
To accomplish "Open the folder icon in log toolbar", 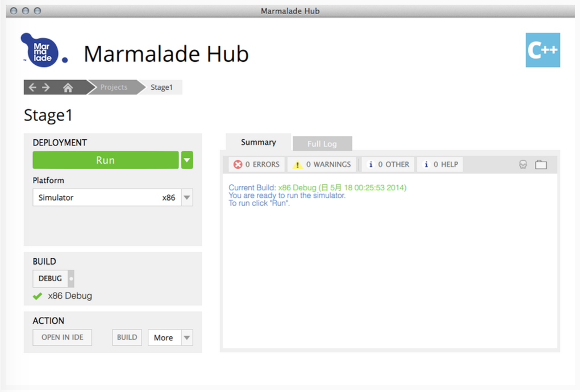I will (x=541, y=164).
